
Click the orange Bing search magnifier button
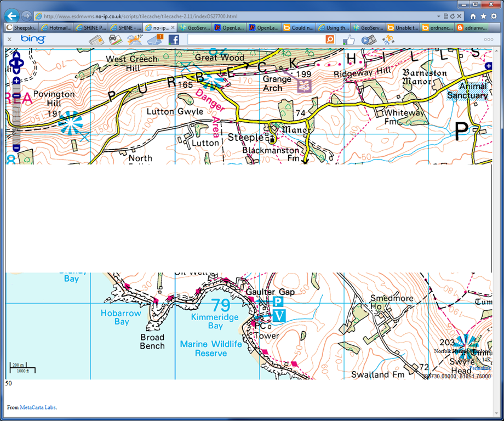click(330, 39)
